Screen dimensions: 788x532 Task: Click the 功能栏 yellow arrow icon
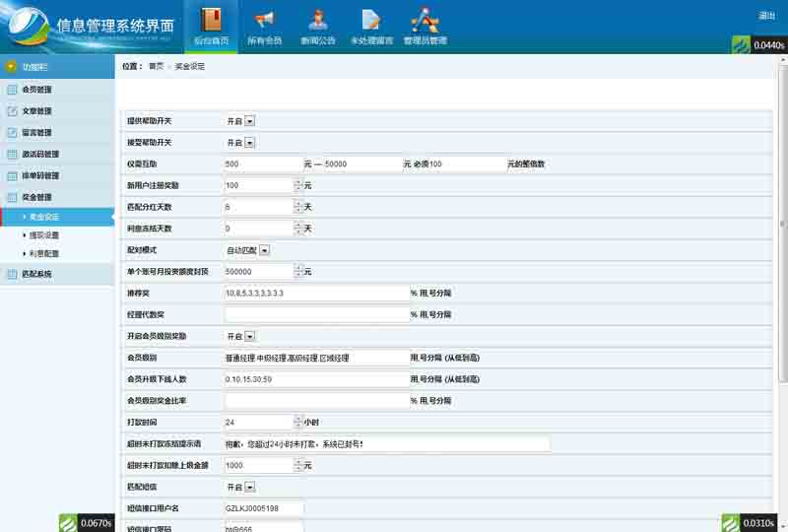pyautogui.click(x=12, y=67)
